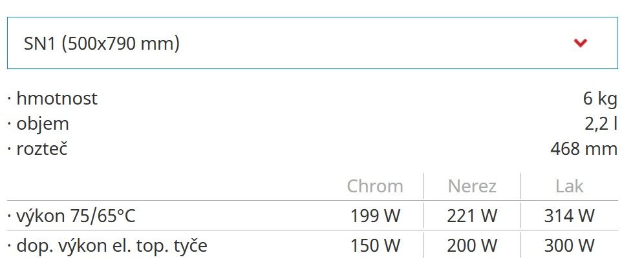This screenshot has height=264, width=644.
Task: Click the SN1 (500x790 mm) label text
Action: pos(102,43)
